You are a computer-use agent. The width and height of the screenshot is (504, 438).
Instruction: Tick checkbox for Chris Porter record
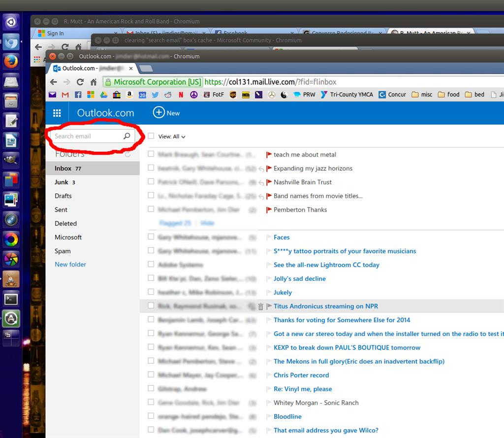[x=151, y=374]
